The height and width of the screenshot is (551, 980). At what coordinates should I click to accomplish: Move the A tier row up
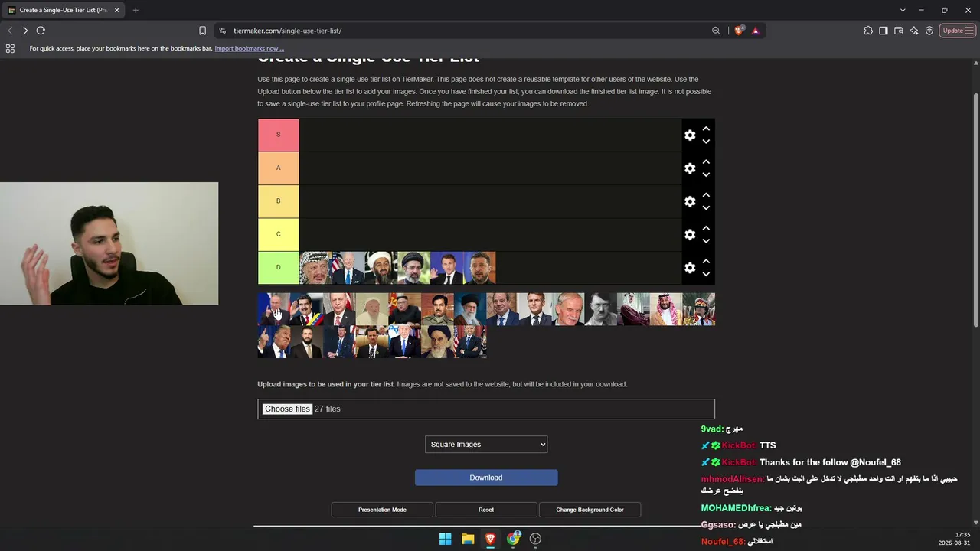[x=706, y=161]
